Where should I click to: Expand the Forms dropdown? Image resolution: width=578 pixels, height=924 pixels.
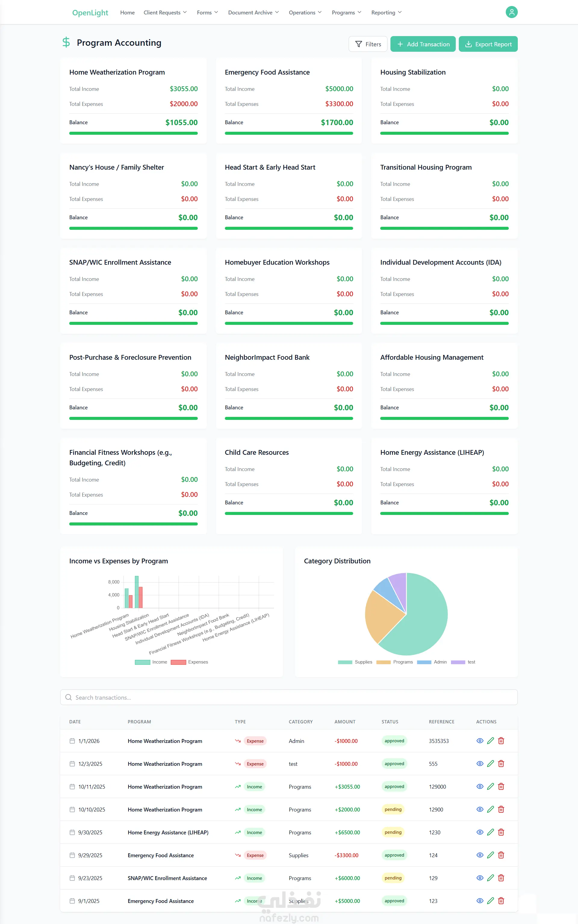coord(208,13)
